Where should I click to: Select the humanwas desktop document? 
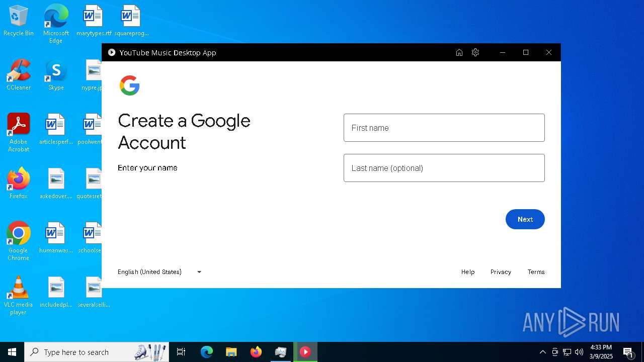click(56, 238)
